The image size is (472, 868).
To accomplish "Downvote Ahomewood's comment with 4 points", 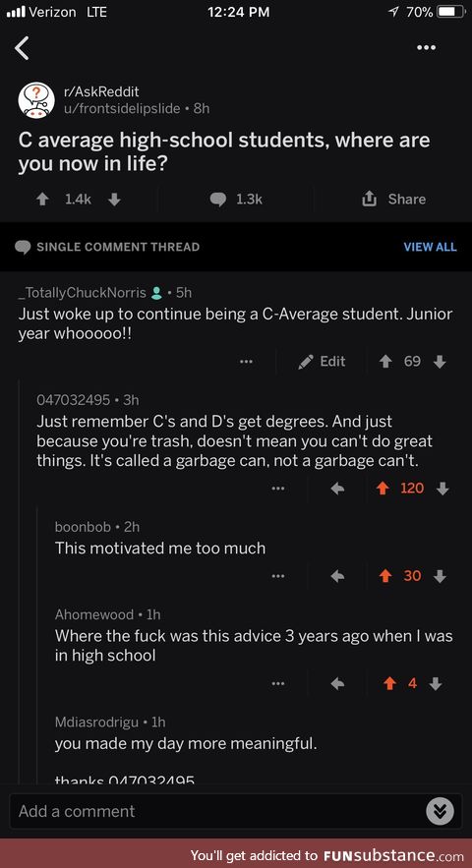I will point(436,683).
